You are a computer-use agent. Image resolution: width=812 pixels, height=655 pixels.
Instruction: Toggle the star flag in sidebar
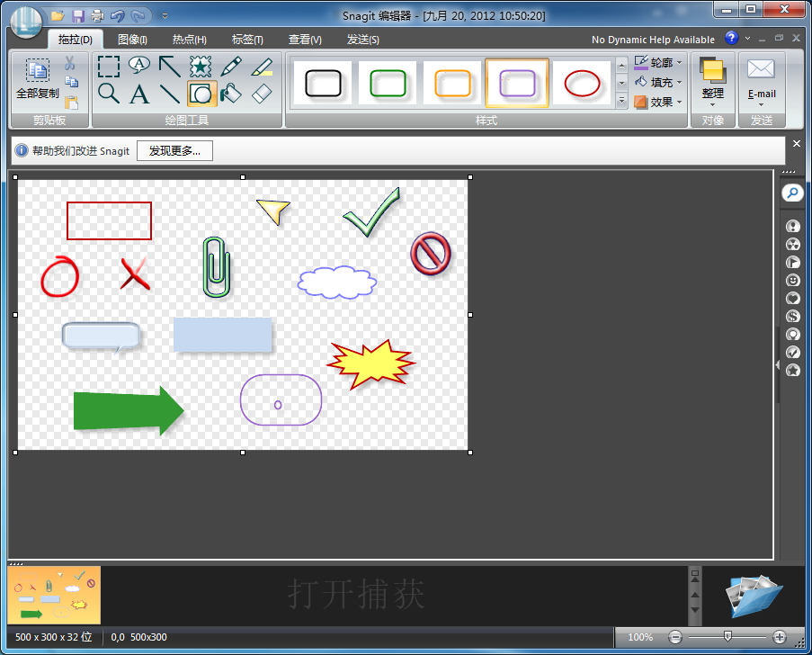[792, 371]
